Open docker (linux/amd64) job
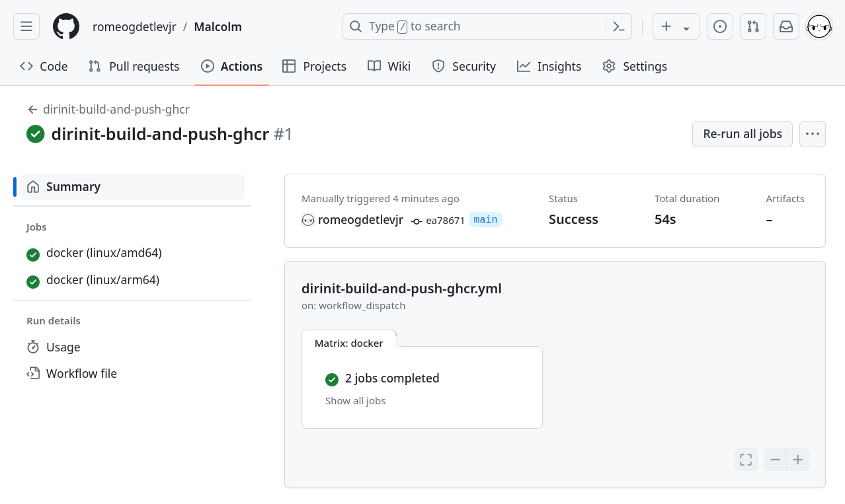The image size is (845, 504). point(104,253)
